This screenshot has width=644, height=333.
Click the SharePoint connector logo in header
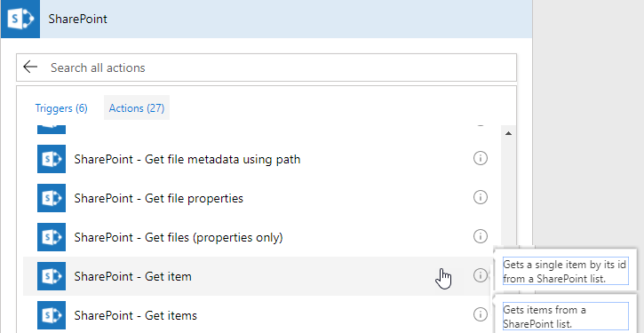(20, 19)
